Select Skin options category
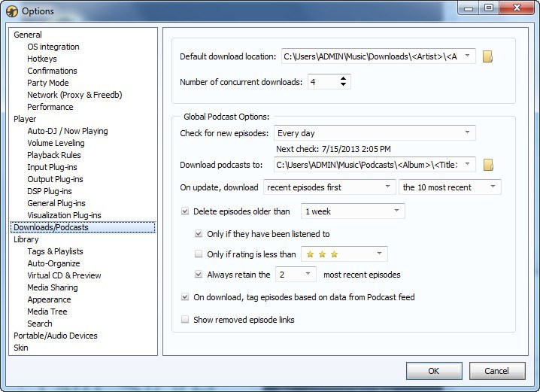This screenshot has height=392, width=540. pos(20,348)
